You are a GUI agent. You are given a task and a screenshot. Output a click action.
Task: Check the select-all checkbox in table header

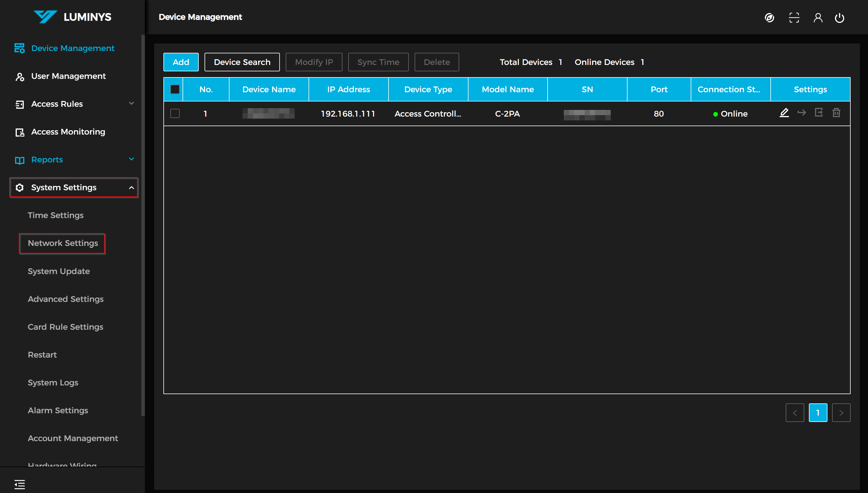tap(175, 89)
